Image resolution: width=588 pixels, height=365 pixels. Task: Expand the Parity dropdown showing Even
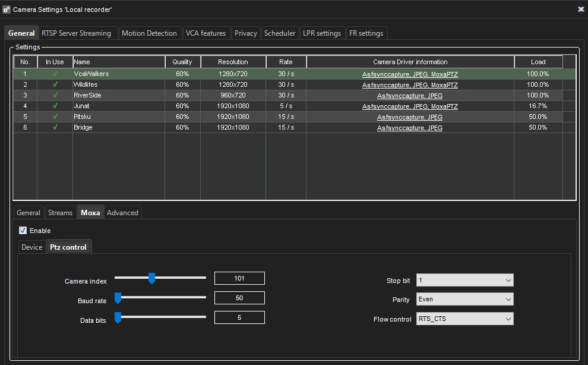point(464,300)
